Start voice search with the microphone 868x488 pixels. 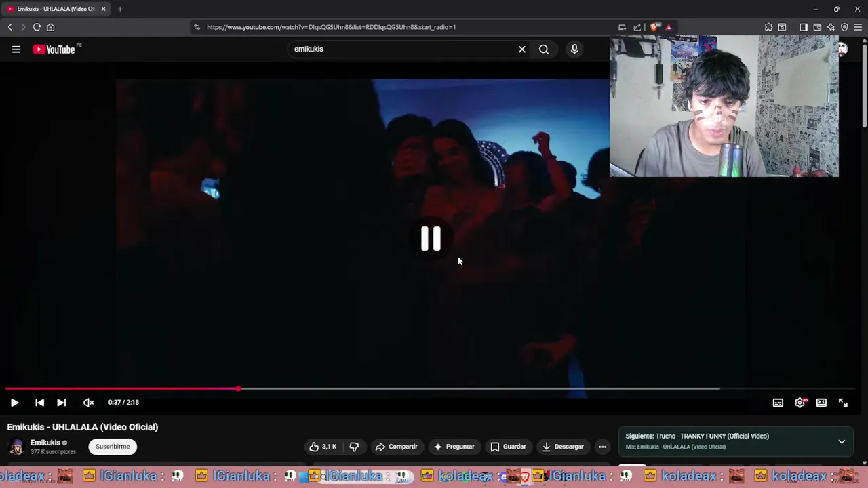[x=574, y=49]
